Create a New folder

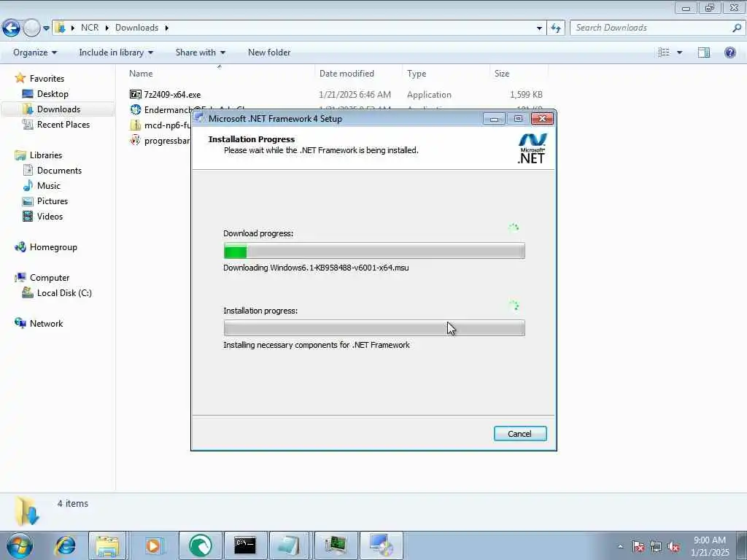(x=269, y=52)
